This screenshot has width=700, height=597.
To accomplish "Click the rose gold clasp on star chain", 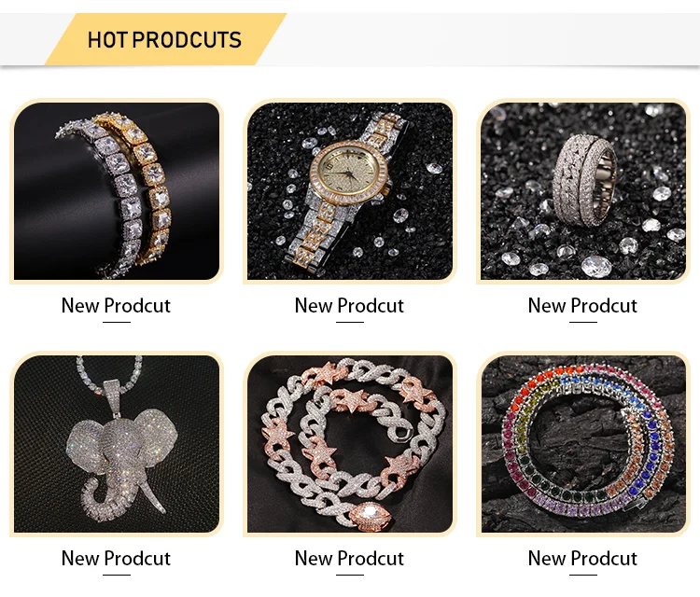I will click(371, 516).
